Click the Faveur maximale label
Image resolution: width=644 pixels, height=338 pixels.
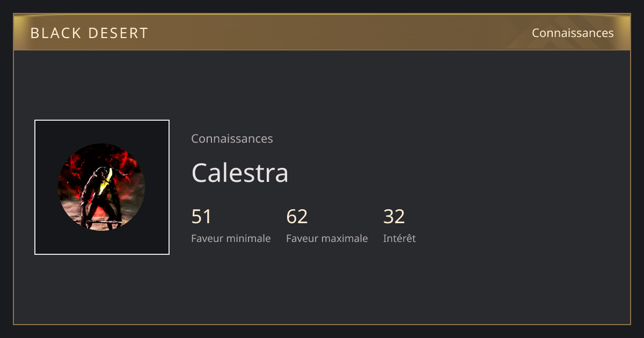pyautogui.click(x=327, y=238)
